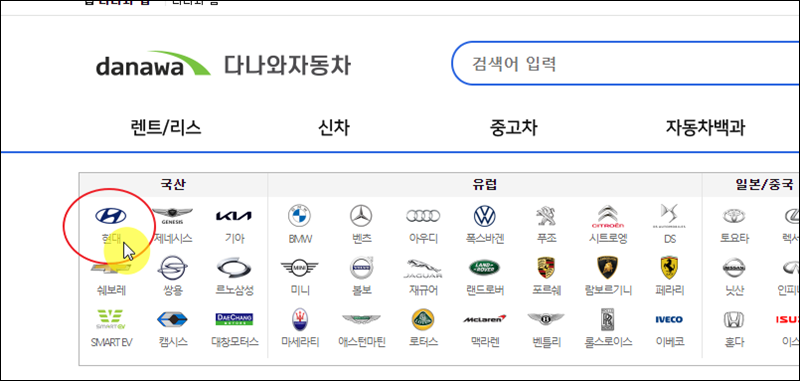Choose the Chevrolet bowtie logo

coord(111,268)
